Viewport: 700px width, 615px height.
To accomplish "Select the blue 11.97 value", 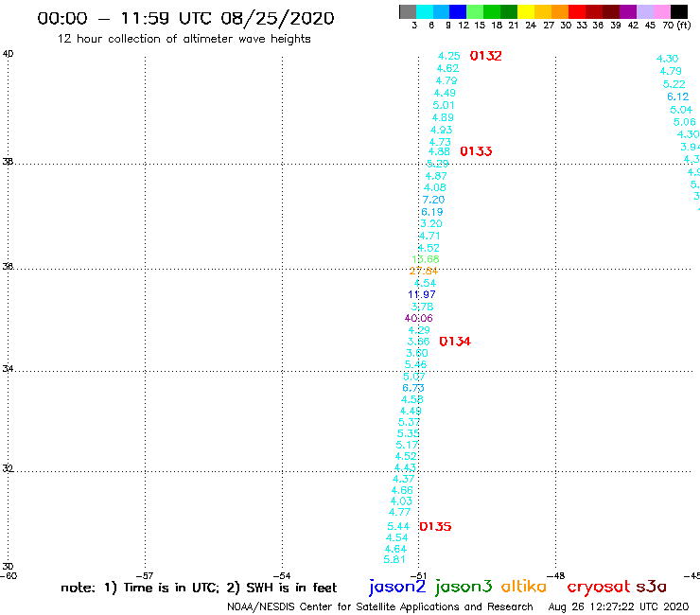I will (x=422, y=295).
